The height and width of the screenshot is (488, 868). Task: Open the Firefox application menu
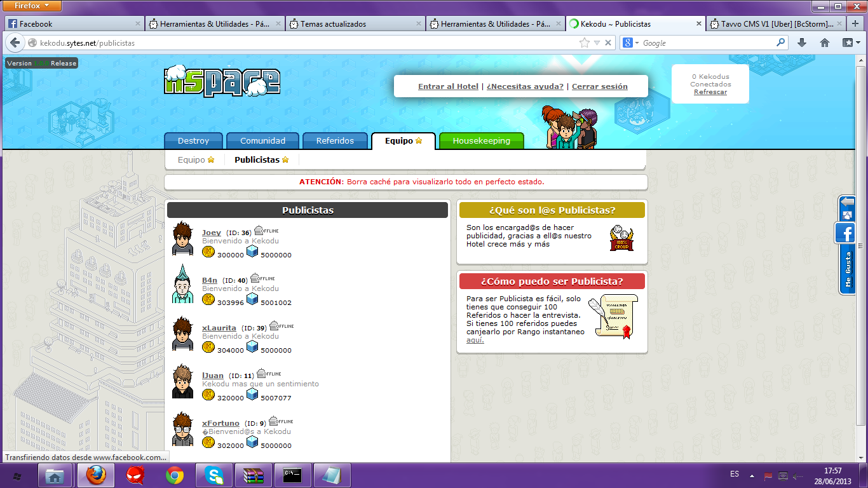(x=31, y=6)
